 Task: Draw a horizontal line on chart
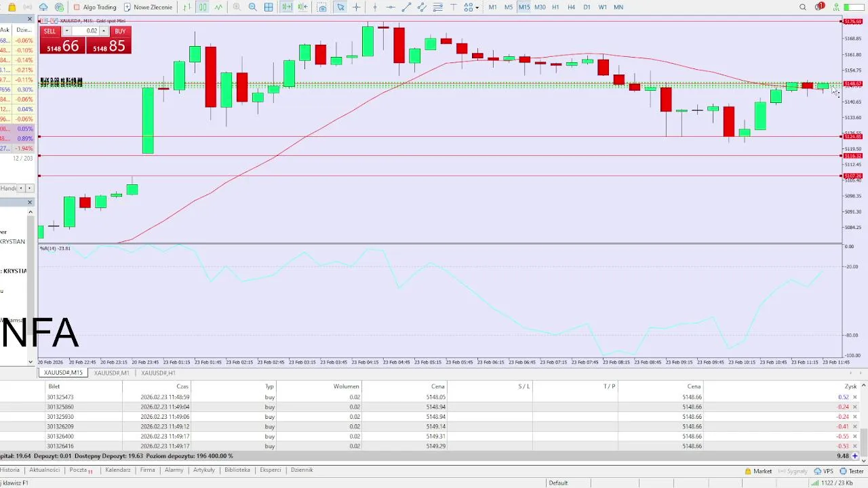click(x=391, y=7)
